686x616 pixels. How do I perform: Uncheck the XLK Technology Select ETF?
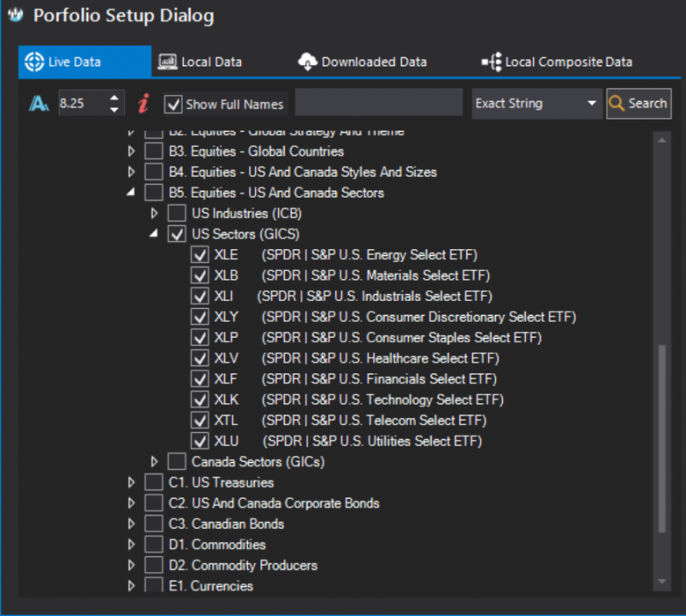[x=200, y=400]
